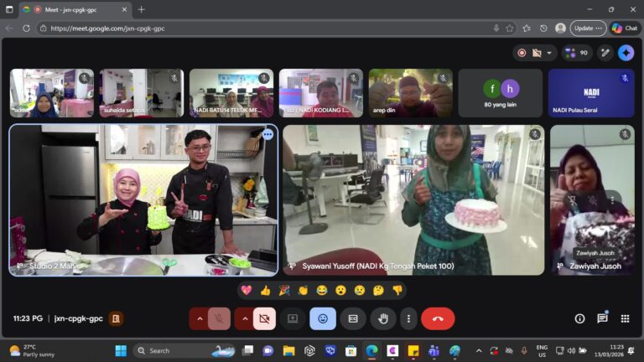644x362 pixels.
Task: Send the thumbs up reaction
Action: 266,290
